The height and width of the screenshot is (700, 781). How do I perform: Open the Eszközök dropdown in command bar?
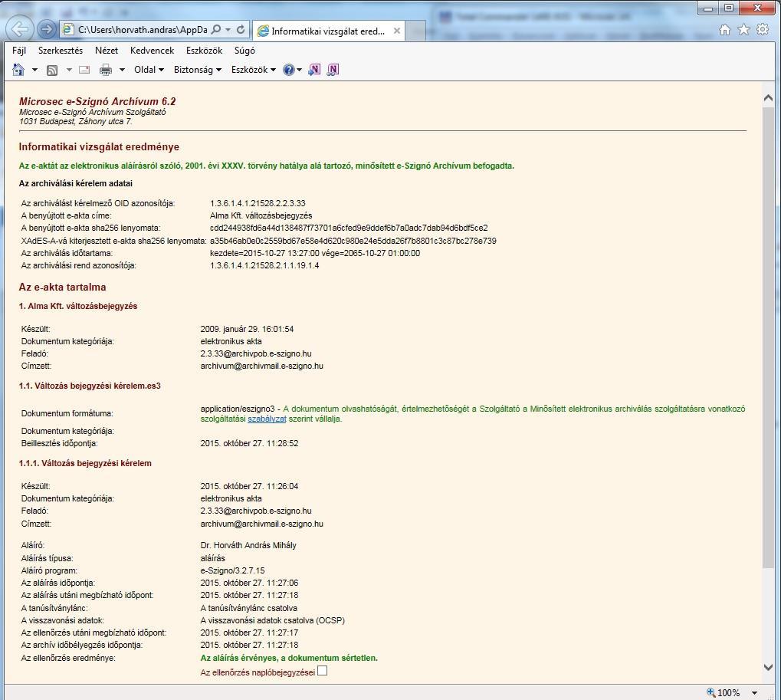tap(254, 70)
